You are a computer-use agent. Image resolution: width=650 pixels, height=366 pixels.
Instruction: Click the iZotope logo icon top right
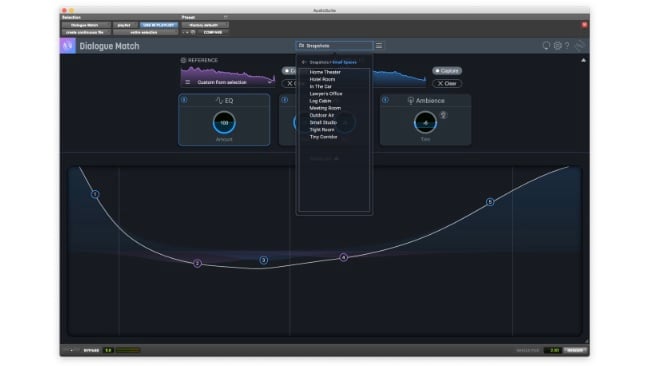[580, 46]
